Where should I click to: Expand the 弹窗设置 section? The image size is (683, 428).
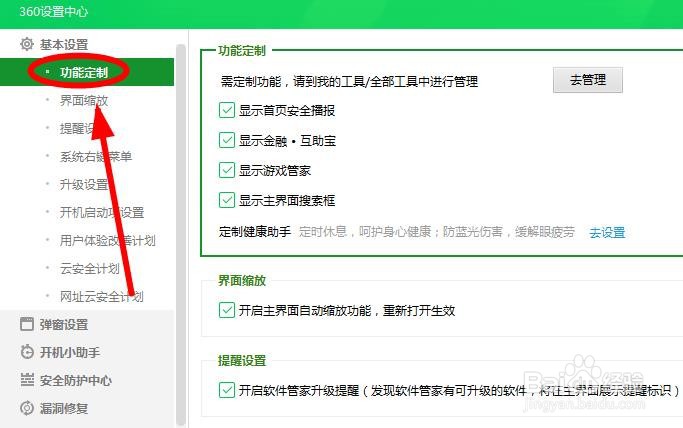click(64, 324)
